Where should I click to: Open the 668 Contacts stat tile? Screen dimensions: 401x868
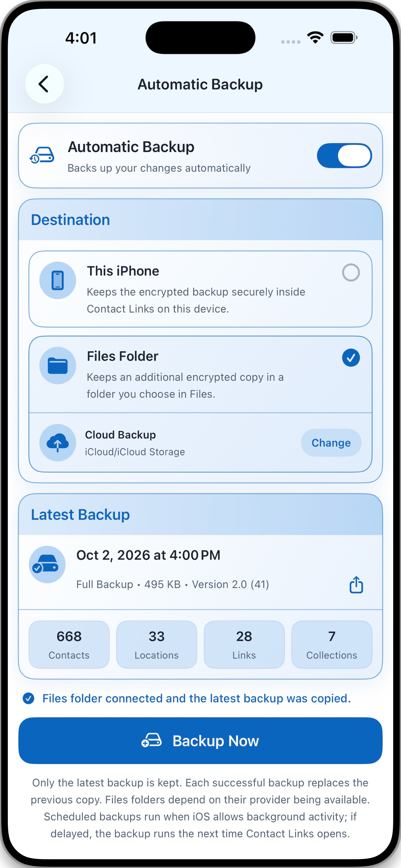69,645
